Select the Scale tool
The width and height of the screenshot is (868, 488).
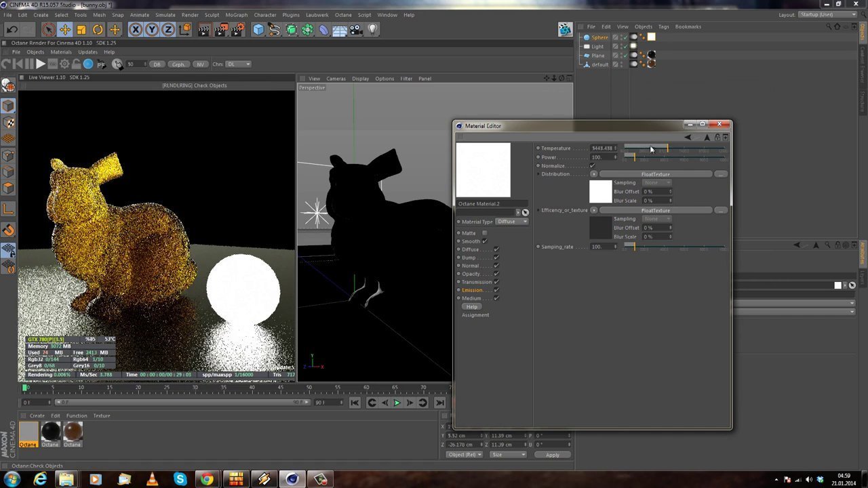pos(81,29)
